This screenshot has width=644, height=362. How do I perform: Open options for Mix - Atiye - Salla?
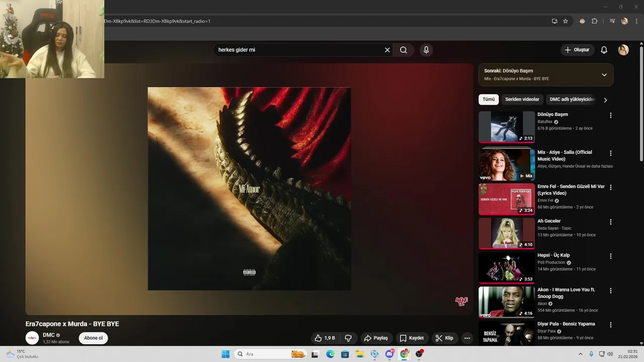(611, 153)
